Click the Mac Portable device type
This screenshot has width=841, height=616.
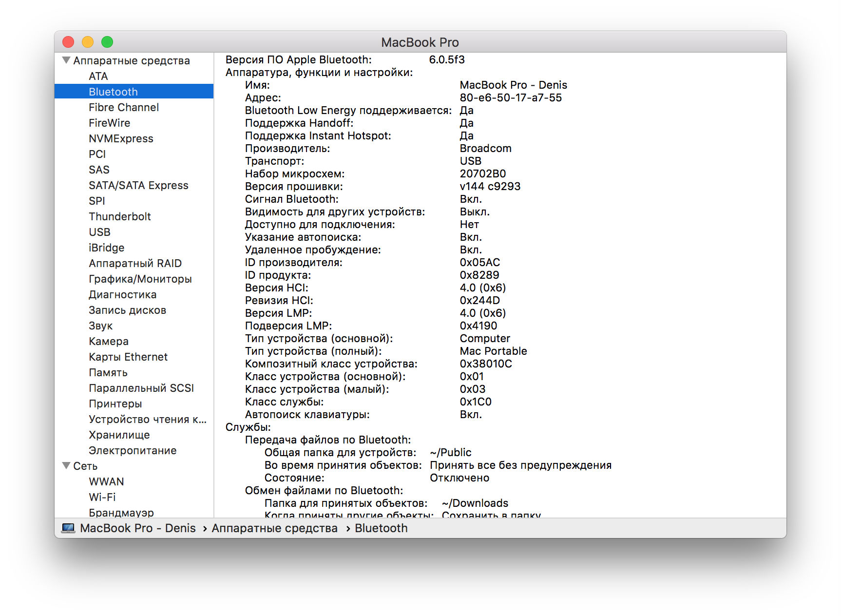click(494, 351)
